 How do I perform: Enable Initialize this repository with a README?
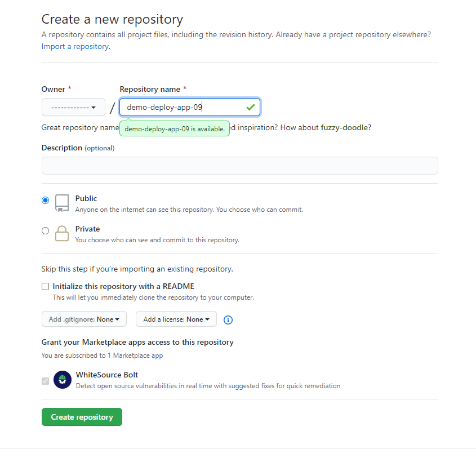45,287
